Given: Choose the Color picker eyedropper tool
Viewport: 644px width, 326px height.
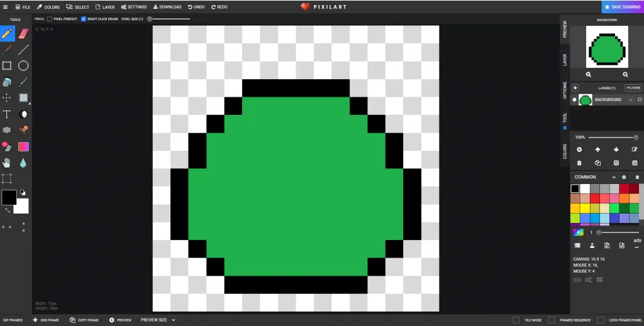Looking at the screenshot, I should point(23,82).
